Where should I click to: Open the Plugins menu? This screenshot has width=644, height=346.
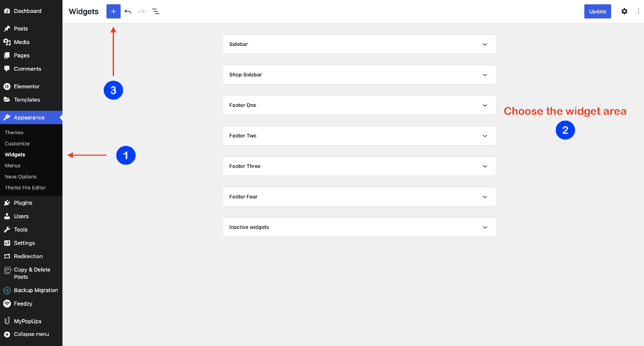click(x=23, y=203)
